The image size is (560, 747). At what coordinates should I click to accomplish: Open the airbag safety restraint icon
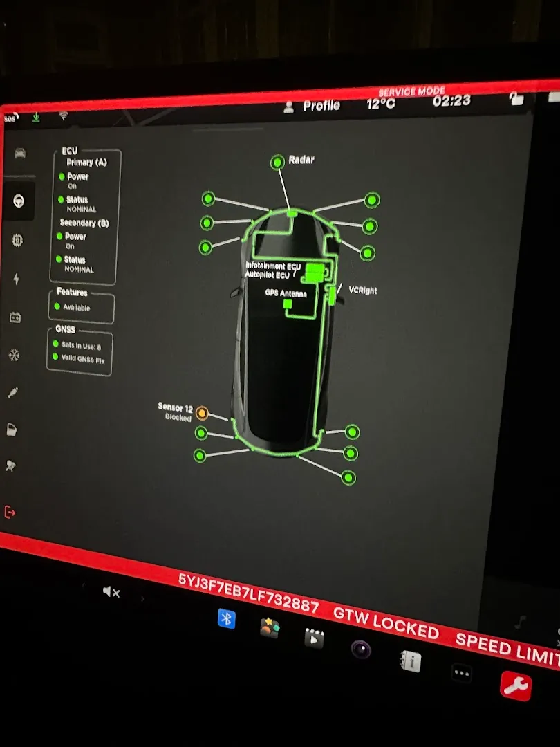click(x=11, y=467)
